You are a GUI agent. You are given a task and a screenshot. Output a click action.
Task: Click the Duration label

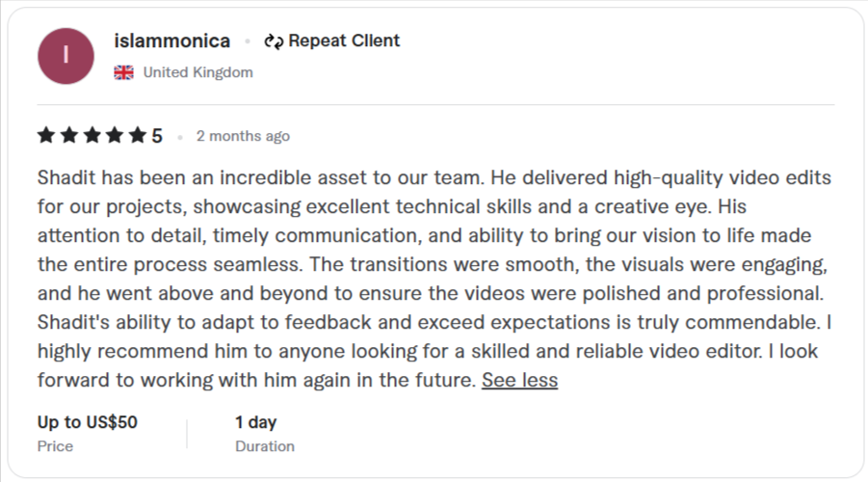pos(264,446)
